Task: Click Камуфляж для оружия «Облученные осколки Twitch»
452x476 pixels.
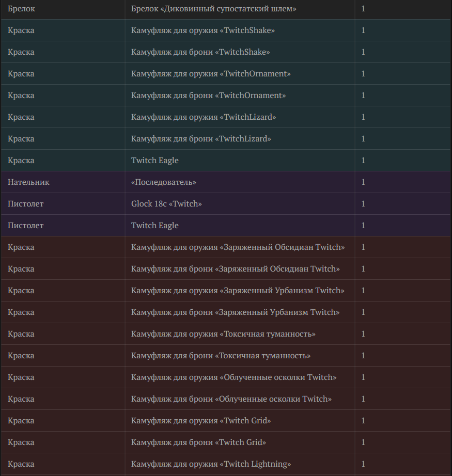Action: click(234, 377)
